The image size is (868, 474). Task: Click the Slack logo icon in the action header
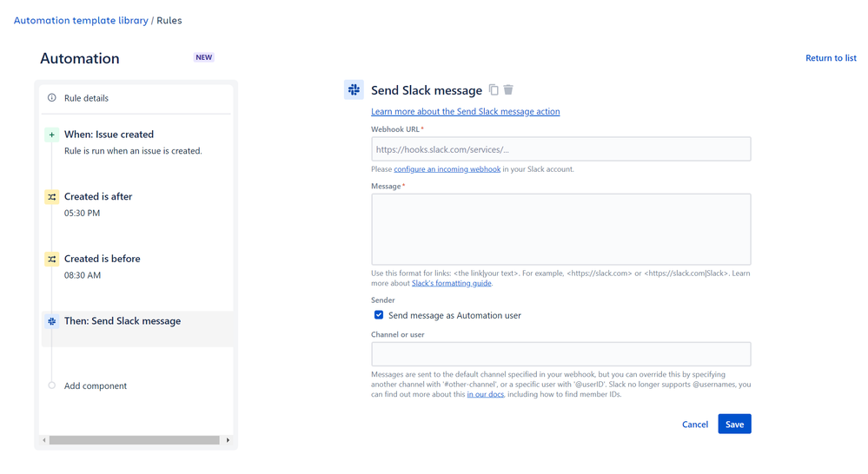click(354, 89)
